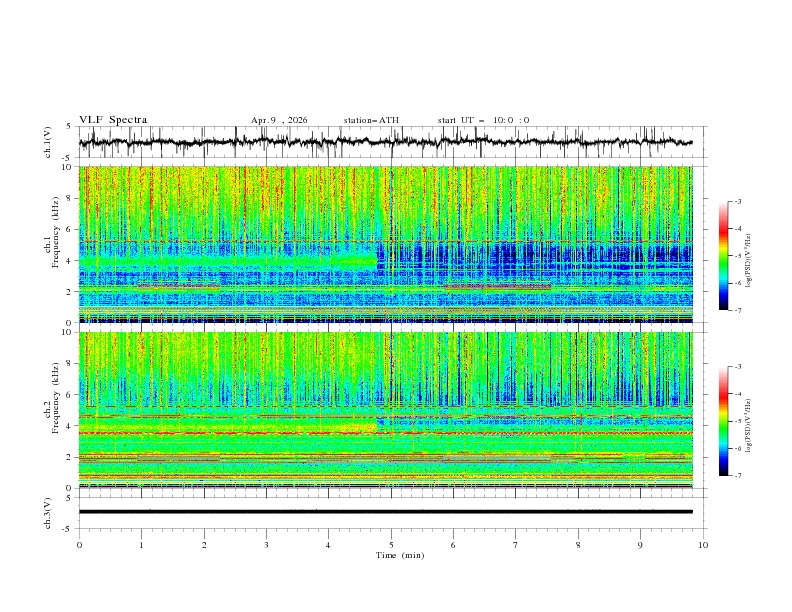
Task: Click inside the ch.1 spectrogram plot
Action: coord(386,244)
